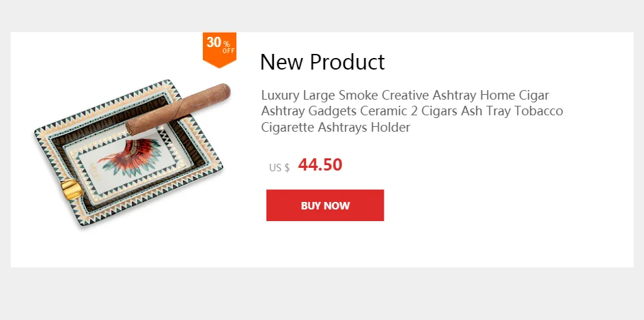Click title line starting with Ashtray Gadgets Ceramic
644x320 pixels.
pyautogui.click(x=412, y=111)
